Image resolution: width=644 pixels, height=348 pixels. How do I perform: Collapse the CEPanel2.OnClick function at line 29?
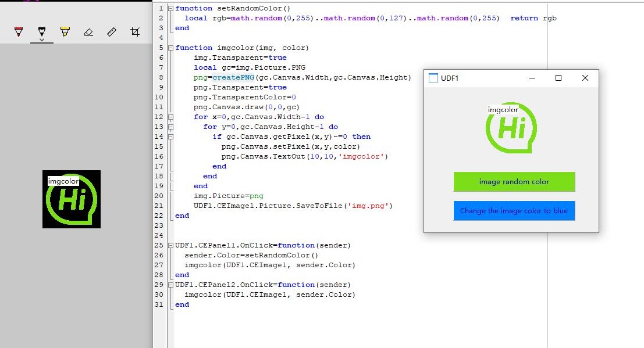[170, 285]
